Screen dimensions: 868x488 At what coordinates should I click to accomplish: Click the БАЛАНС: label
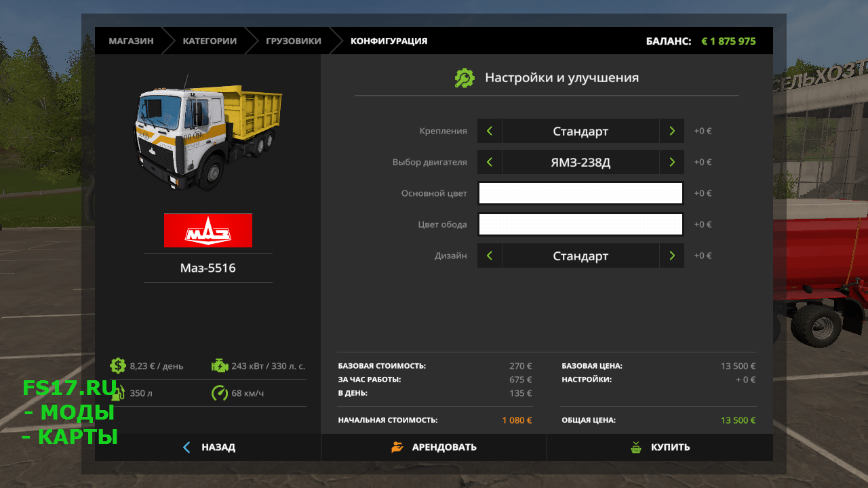pyautogui.click(x=669, y=41)
